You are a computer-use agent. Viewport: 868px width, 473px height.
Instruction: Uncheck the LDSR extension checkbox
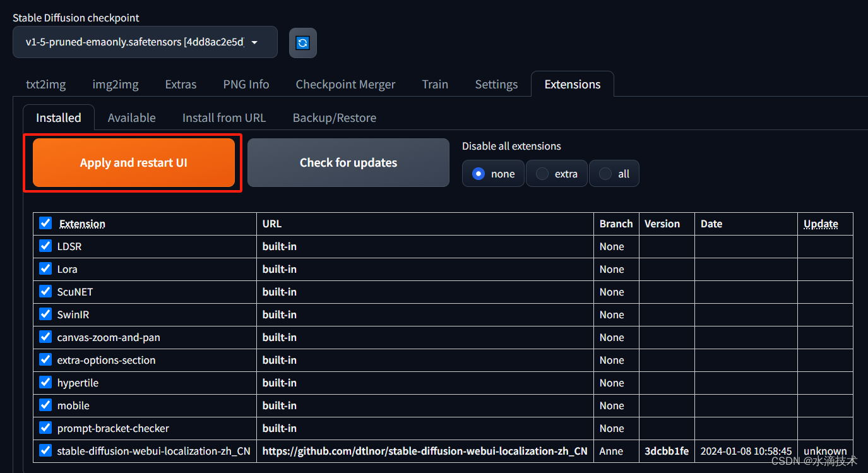45,246
